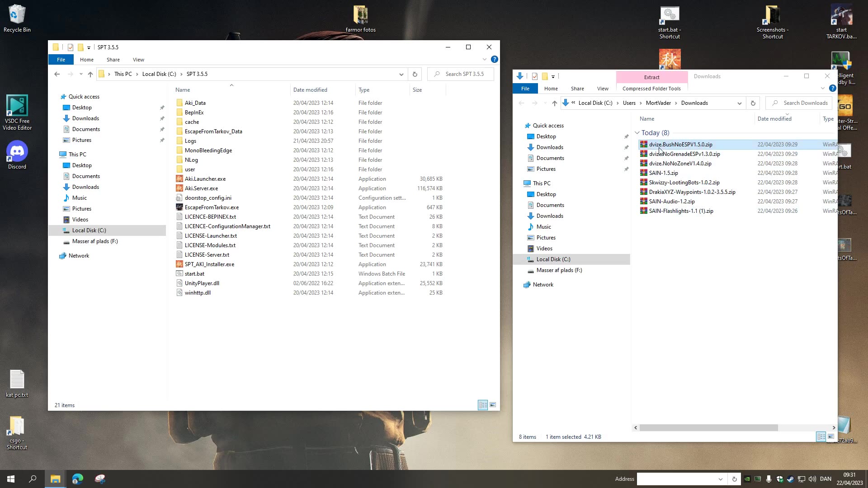This screenshot has height=488, width=868.
Task: Switch to the View tab in SPT window
Action: [x=138, y=59]
